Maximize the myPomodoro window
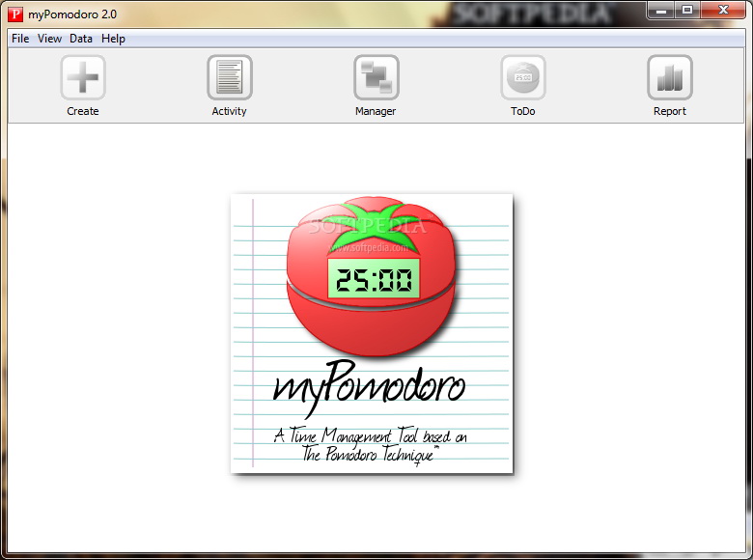The width and height of the screenshot is (753, 560). pyautogui.click(x=687, y=10)
